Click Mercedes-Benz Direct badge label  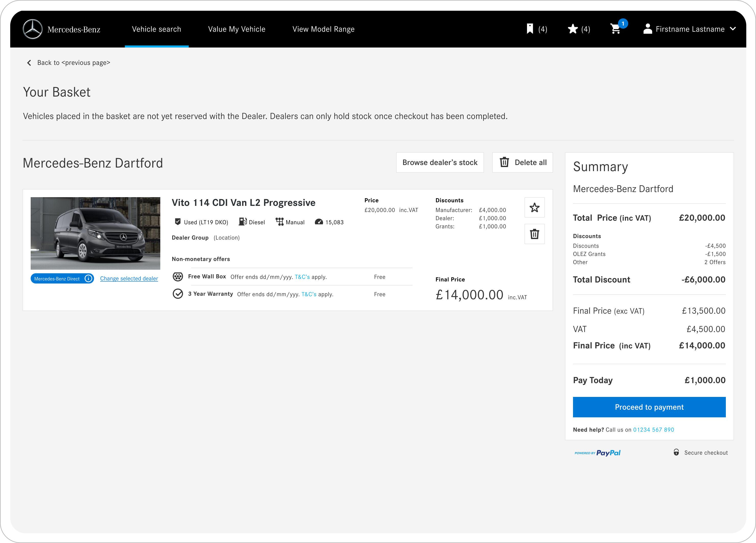57,279
